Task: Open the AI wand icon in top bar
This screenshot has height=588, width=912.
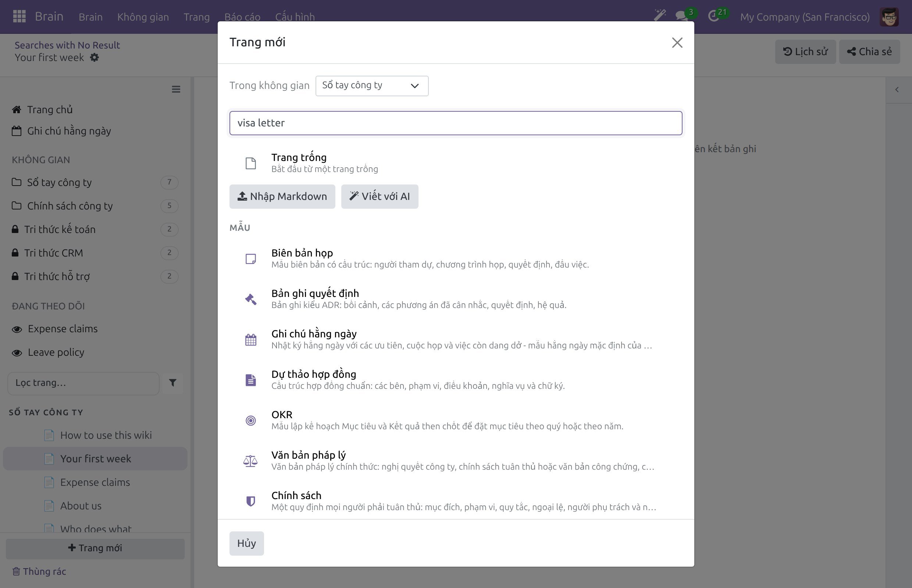Action: (x=659, y=16)
